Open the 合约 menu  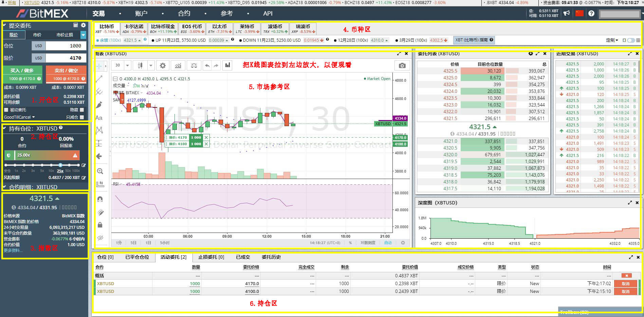coord(184,14)
